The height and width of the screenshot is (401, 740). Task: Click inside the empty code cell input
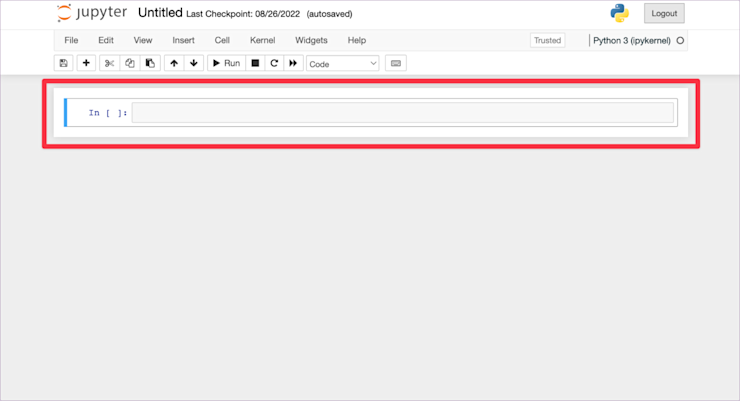[403, 113]
